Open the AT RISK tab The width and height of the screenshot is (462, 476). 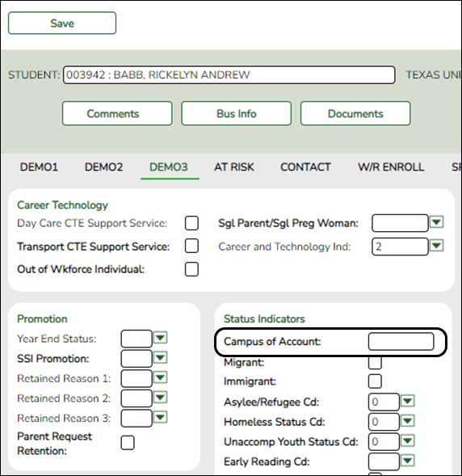click(234, 167)
